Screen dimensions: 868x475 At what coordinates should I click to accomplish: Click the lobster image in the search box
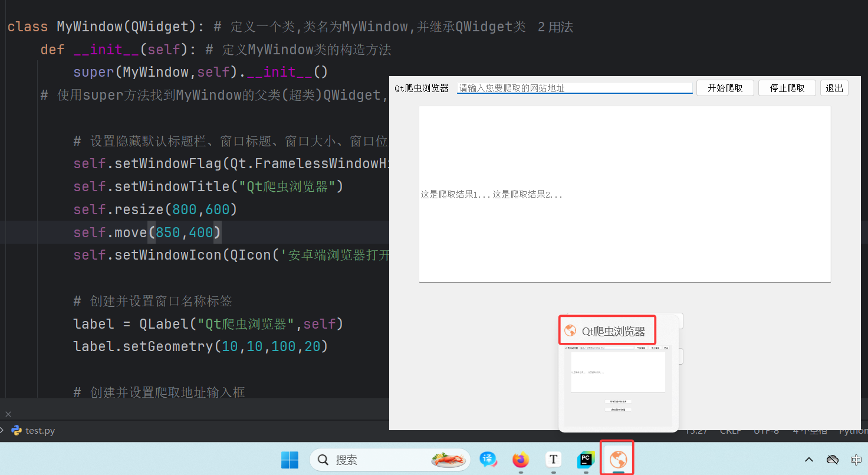(x=449, y=460)
